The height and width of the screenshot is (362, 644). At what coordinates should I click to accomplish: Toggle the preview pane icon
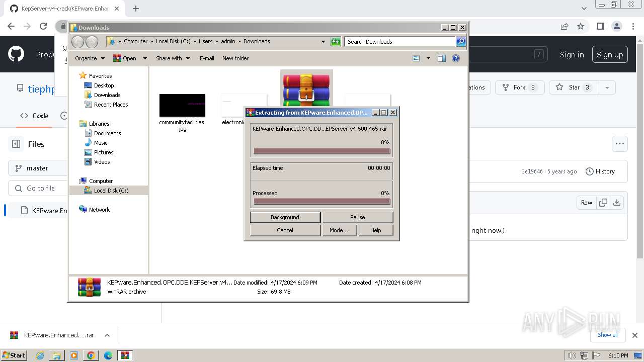[442, 58]
